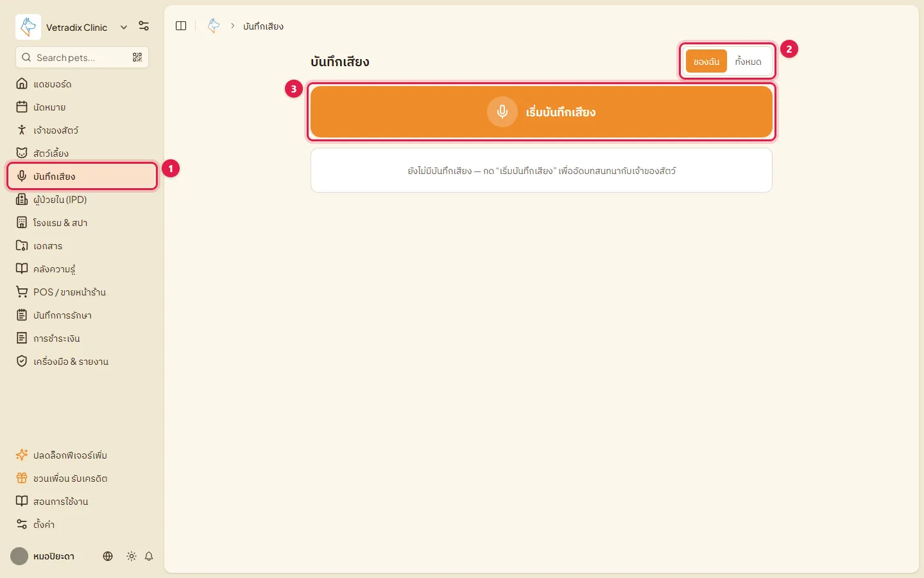This screenshot has width=924, height=578.
Task: Switch to the ทั้งหมด tab
Action: (748, 62)
